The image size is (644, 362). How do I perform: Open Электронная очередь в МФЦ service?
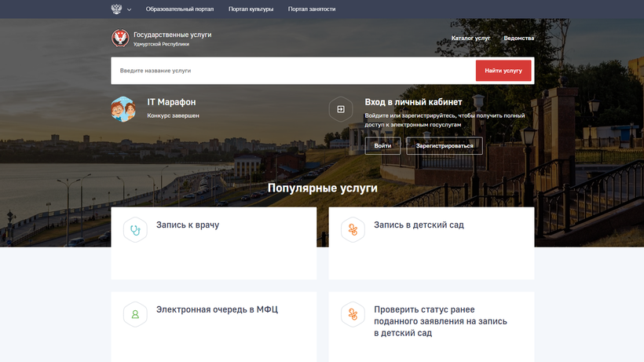tap(217, 309)
